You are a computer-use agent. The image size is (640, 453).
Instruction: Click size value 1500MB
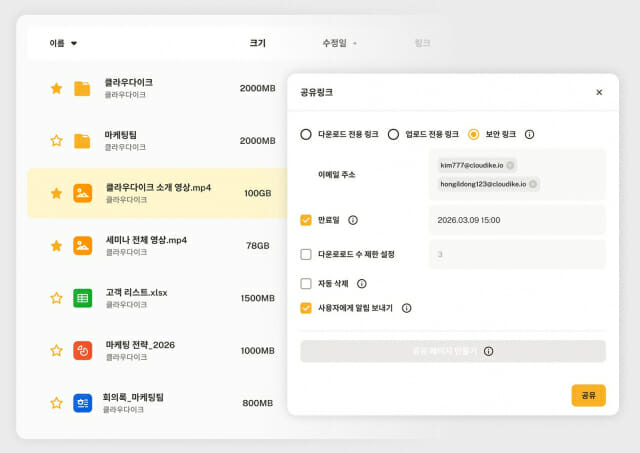coord(258,298)
